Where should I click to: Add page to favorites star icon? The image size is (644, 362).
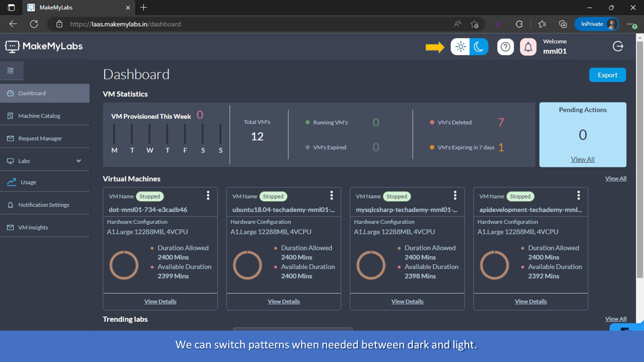point(475,24)
